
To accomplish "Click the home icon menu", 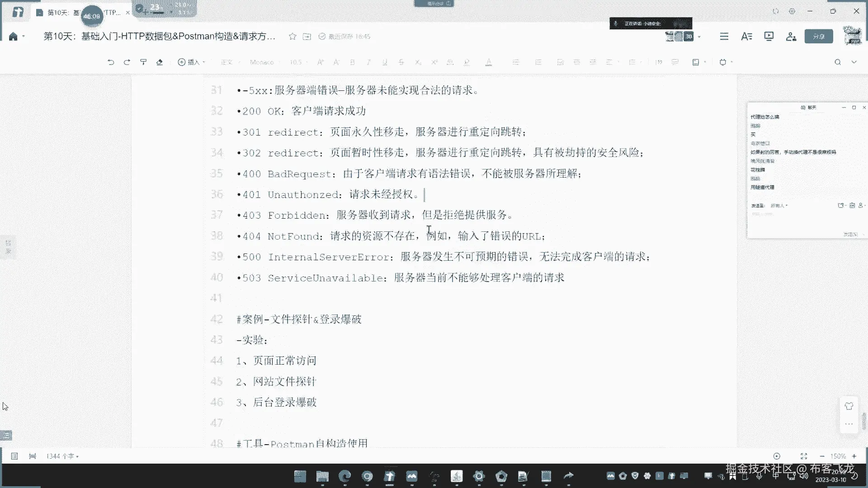I will pyautogui.click(x=14, y=37).
